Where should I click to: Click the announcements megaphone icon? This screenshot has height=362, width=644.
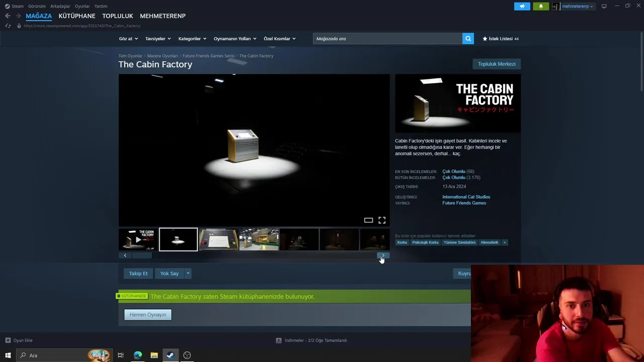click(522, 7)
